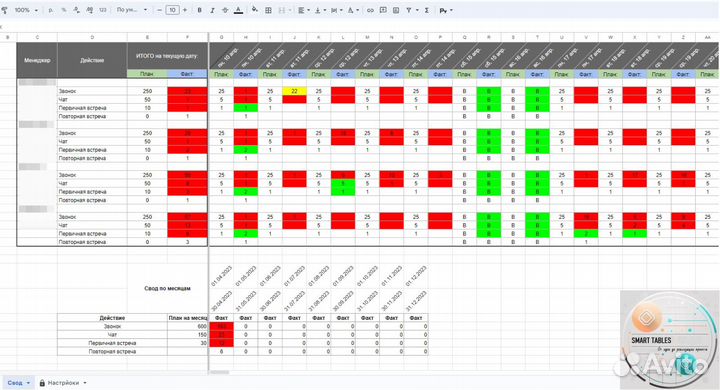Open the 100% zoom dropdown
Viewport: 720px width, 390px height.
pos(26,10)
